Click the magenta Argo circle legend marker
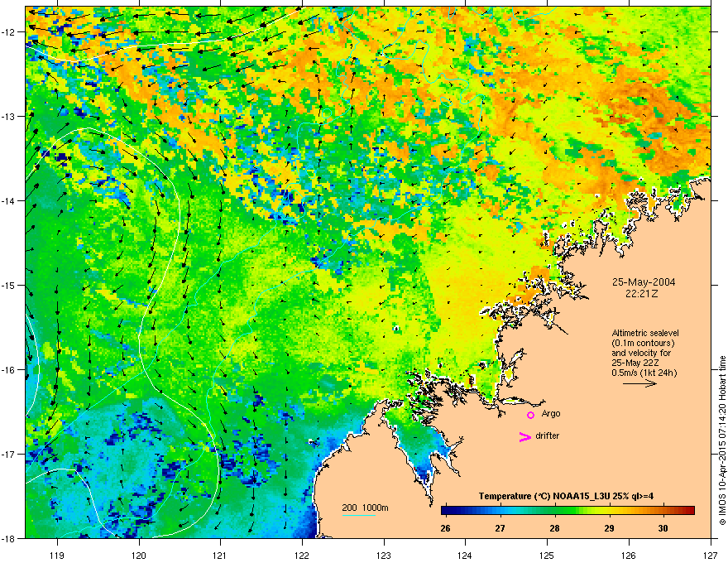 point(530,415)
